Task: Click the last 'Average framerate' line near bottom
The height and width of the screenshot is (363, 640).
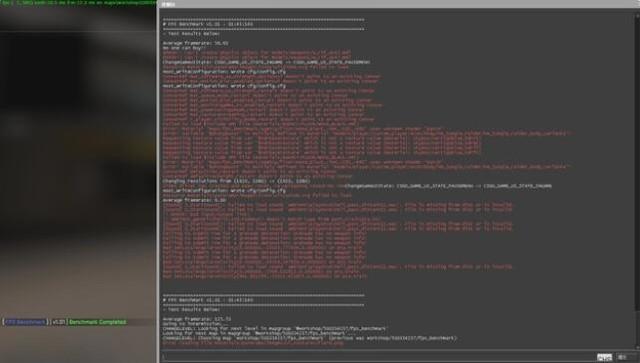Action: tap(197, 319)
